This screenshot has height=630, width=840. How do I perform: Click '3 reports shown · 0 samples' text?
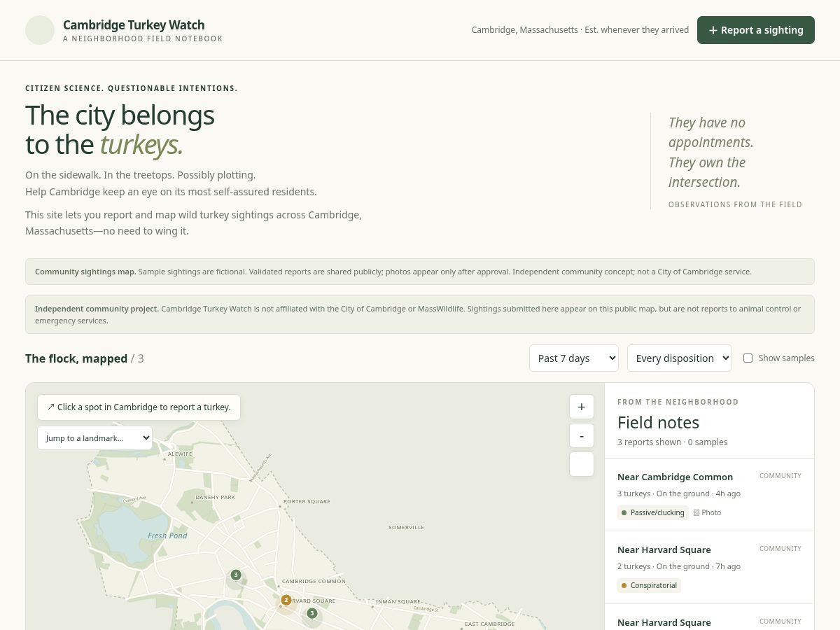click(672, 442)
